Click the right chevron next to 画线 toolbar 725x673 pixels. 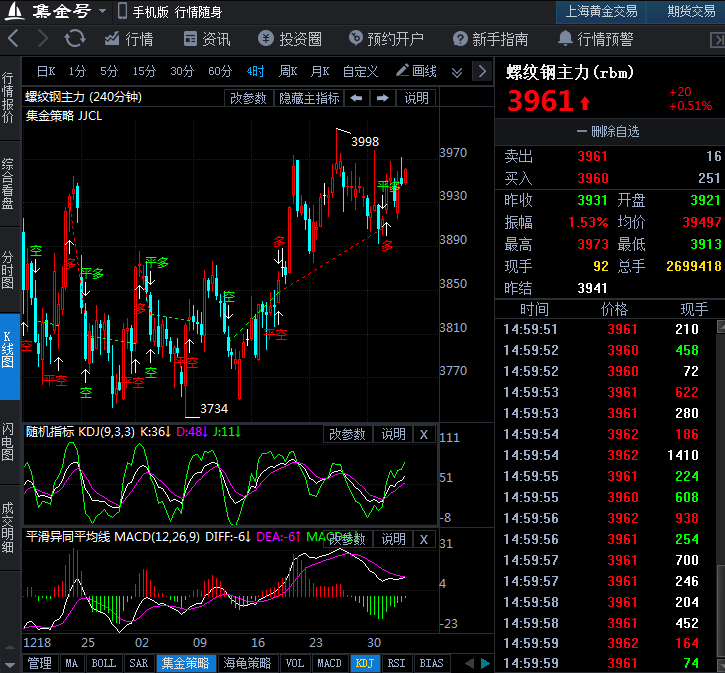482,71
